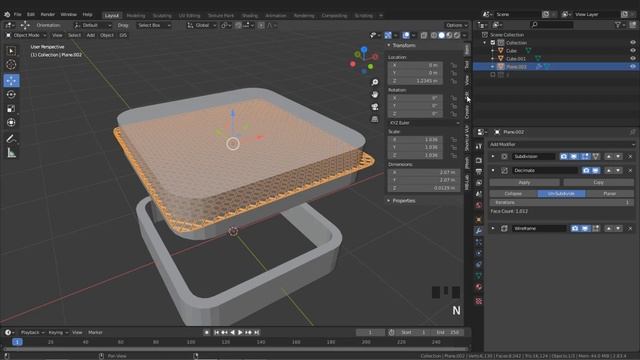Move the Subdivision modifier down
Screen dimensions: 640x360
(618, 156)
